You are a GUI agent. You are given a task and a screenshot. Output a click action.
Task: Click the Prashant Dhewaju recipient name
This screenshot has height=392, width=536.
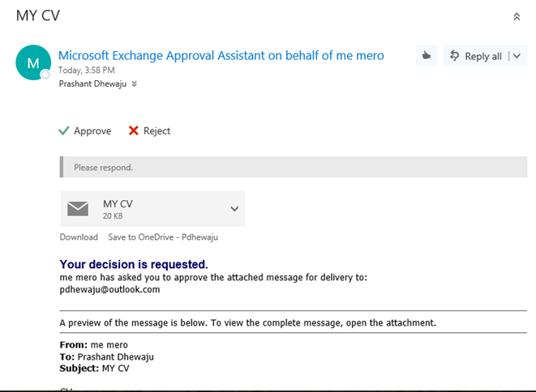click(x=92, y=83)
